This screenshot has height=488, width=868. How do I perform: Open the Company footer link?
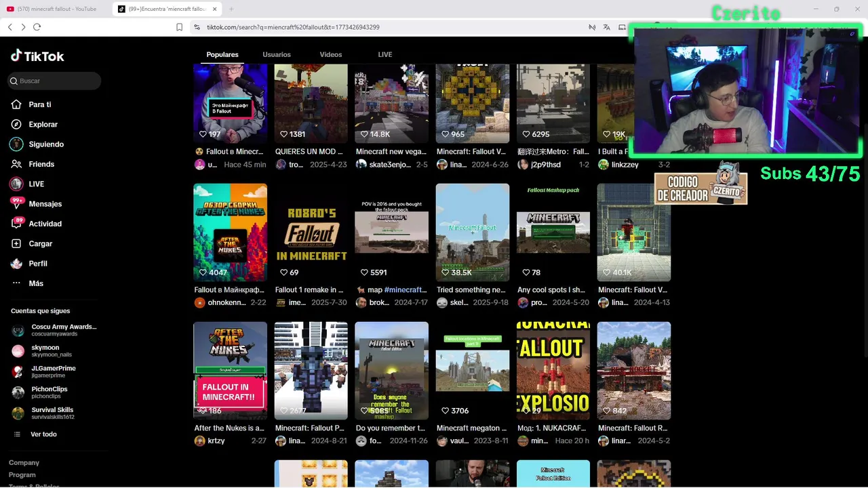click(x=24, y=462)
